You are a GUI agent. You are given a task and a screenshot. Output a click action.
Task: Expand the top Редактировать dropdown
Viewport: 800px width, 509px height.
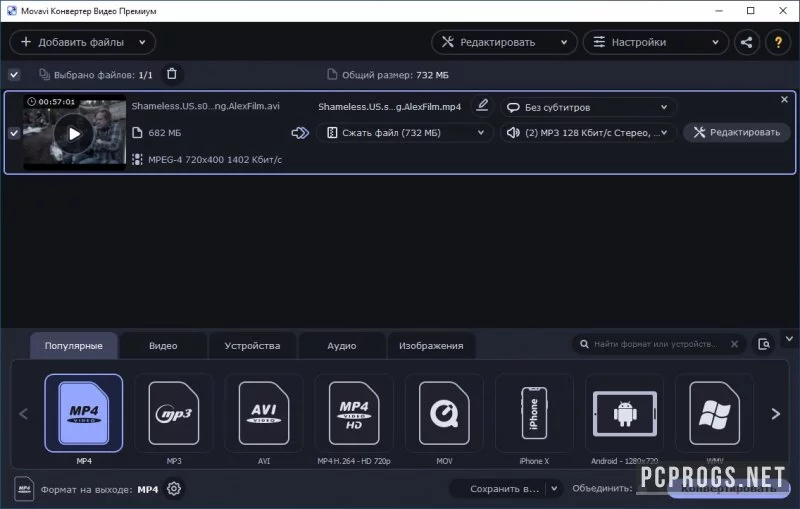pos(564,42)
